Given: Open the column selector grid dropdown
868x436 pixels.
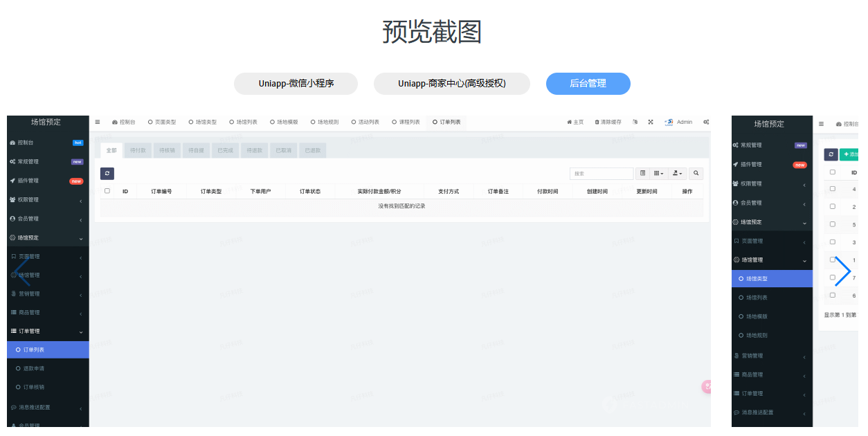Looking at the screenshot, I should click(658, 174).
